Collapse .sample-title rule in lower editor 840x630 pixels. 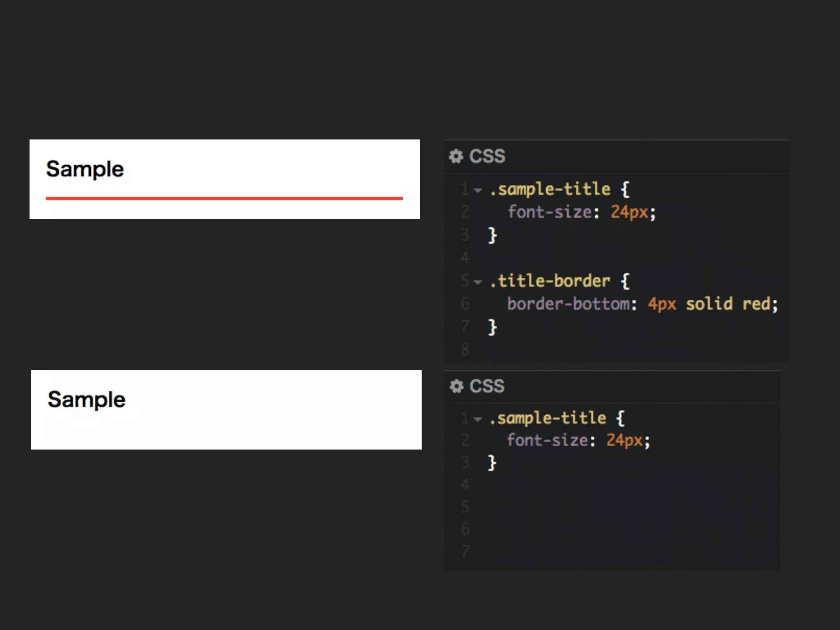click(478, 419)
